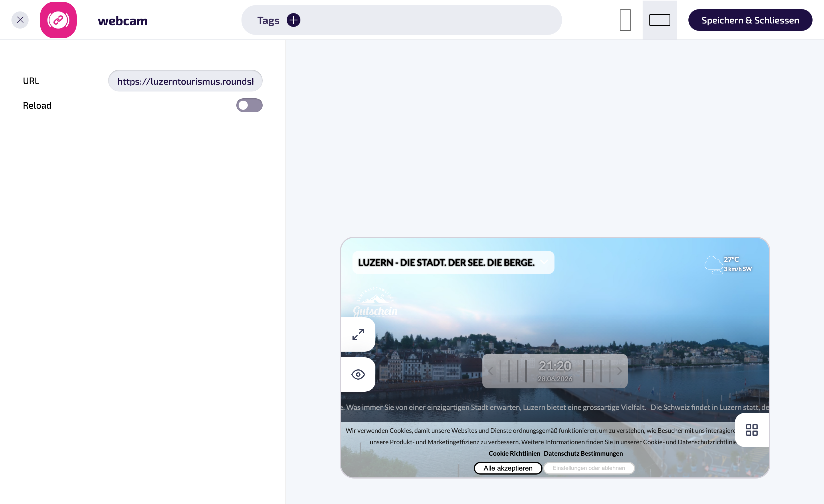
Task: Open the Datenschutz Bestimmungen link
Action: pos(583,453)
